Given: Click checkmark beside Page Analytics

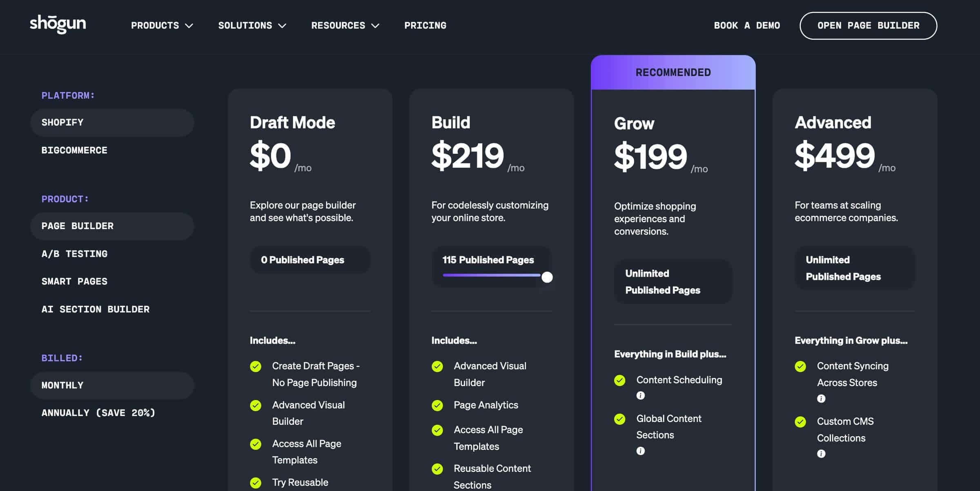Looking at the screenshot, I should [x=437, y=405].
